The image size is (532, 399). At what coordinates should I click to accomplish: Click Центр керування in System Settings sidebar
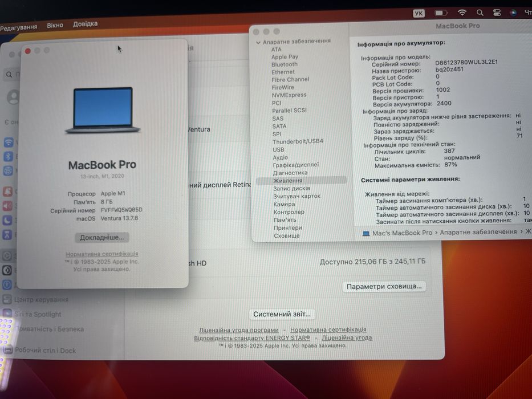(x=42, y=300)
